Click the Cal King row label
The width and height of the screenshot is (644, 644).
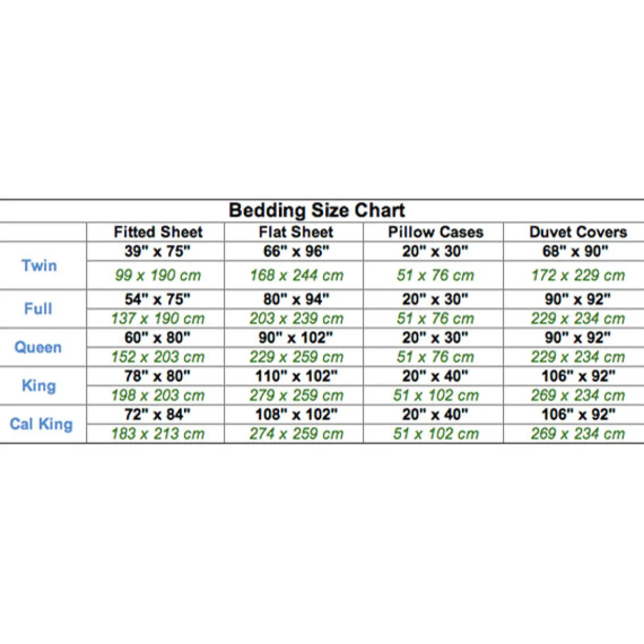pos(41,425)
